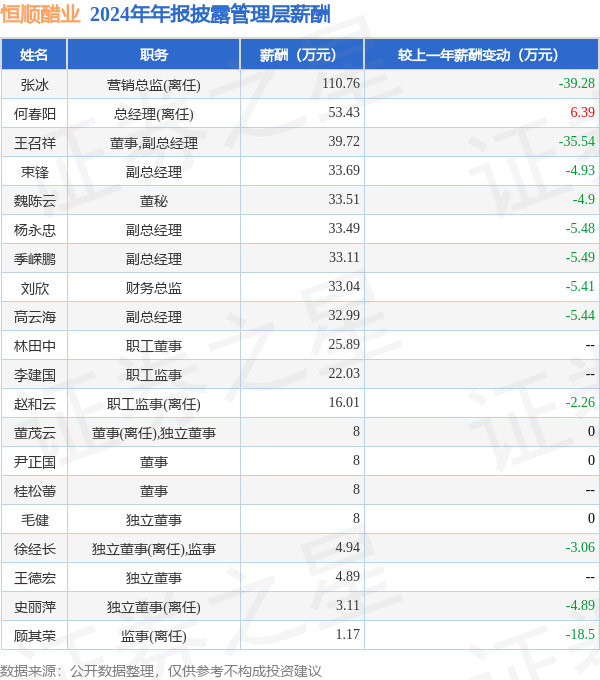Select the name 林田中
Screen dimensions: 600x680
35,346
